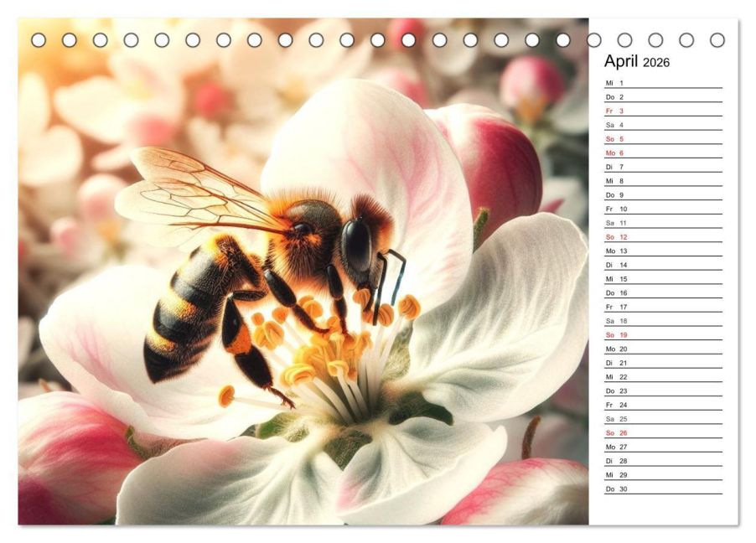Select the Do 30 last date row
Image resolution: width=756 pixels, height=543 pixels.
pyautogui.click(x=663, y=489)
